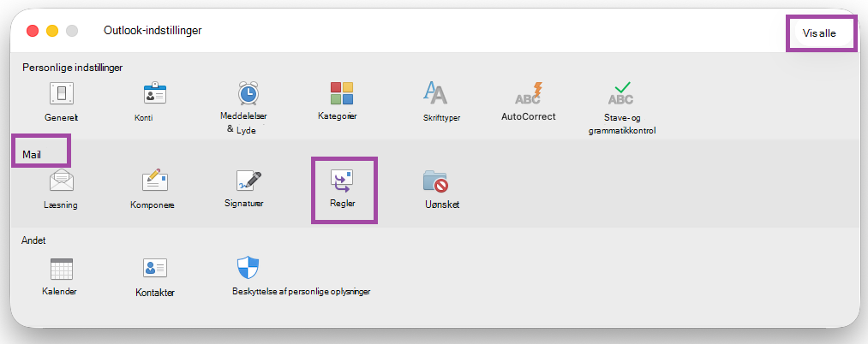This screenshot has height=344, width=868.
Task: Click the Signaturer label text
Action: click(244, 203)
